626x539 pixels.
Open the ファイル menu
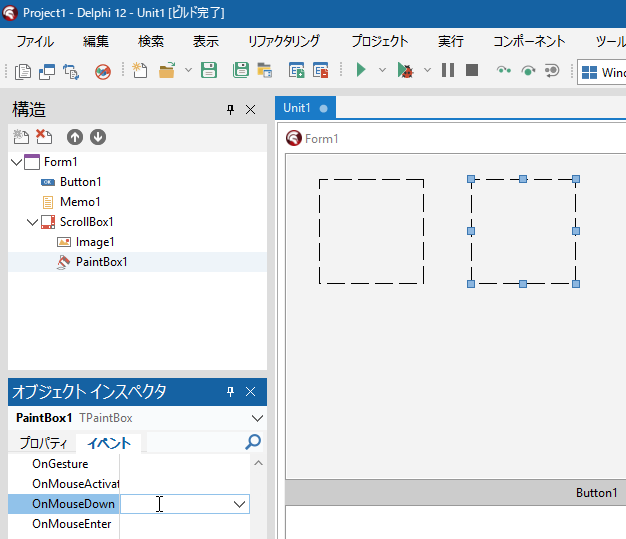point(35,41)
